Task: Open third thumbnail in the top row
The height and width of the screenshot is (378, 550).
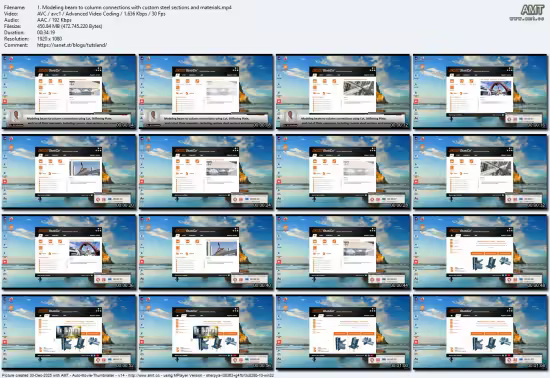Action: tap(343, 92)
